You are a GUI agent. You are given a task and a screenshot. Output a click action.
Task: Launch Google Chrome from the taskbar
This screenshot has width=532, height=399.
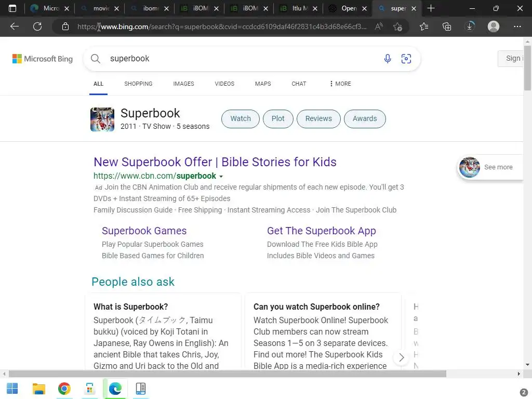pos(64,389)
